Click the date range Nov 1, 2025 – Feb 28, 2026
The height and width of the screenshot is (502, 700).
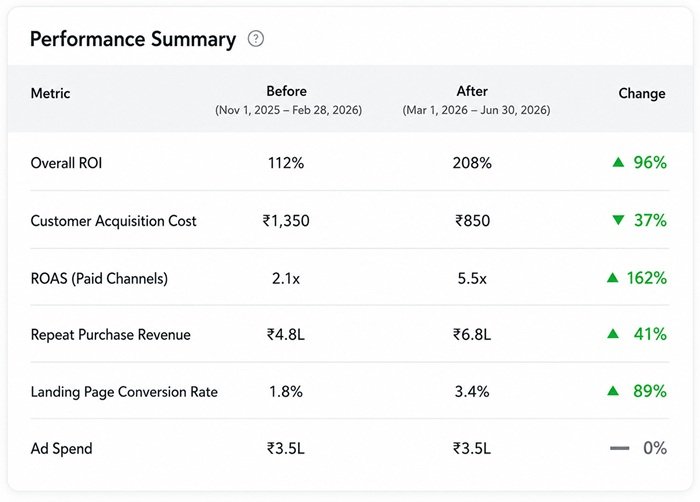[288, 110]
